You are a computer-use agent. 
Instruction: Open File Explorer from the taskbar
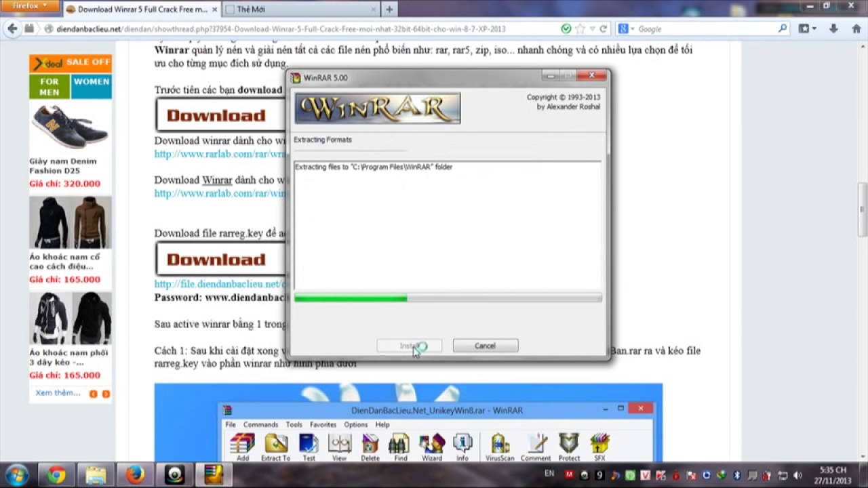96,475
